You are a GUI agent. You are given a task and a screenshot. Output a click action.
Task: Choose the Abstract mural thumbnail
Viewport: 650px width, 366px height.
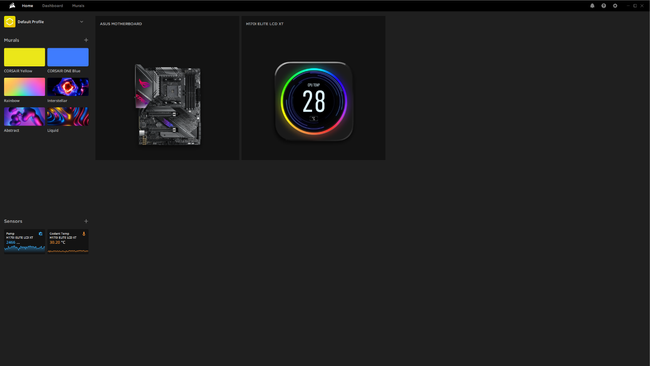(24, 116)
